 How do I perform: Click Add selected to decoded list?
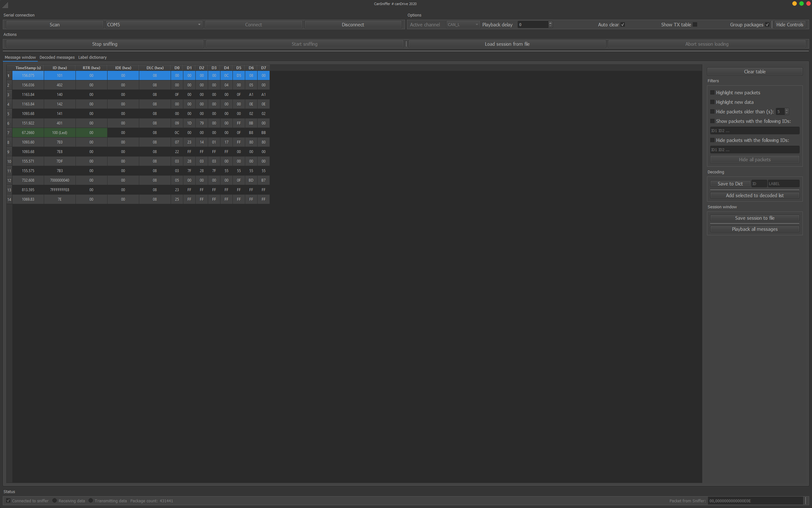[755, 196]
